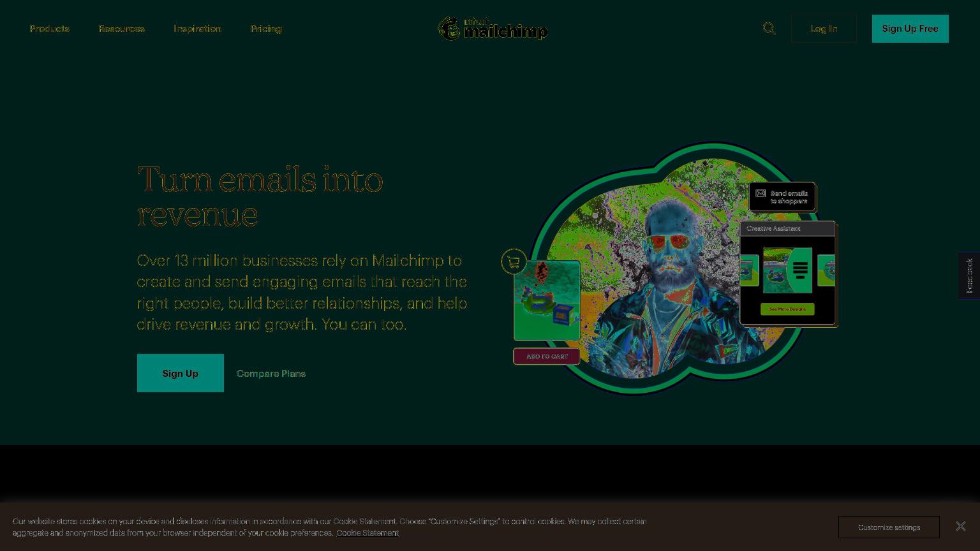
Task: Click the text lines icon in Creative Assistant
Action: 800,270
